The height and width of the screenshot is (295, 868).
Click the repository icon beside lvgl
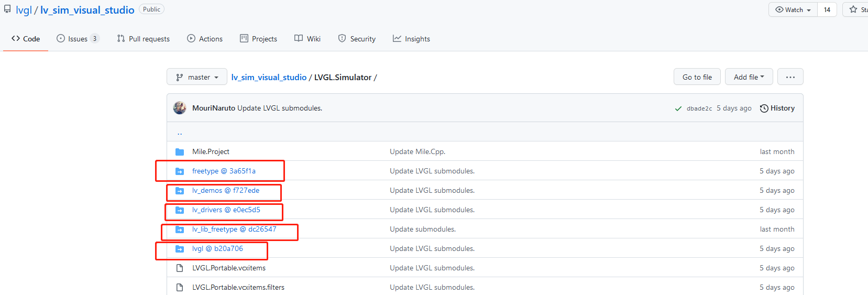(x=7, y=9)
